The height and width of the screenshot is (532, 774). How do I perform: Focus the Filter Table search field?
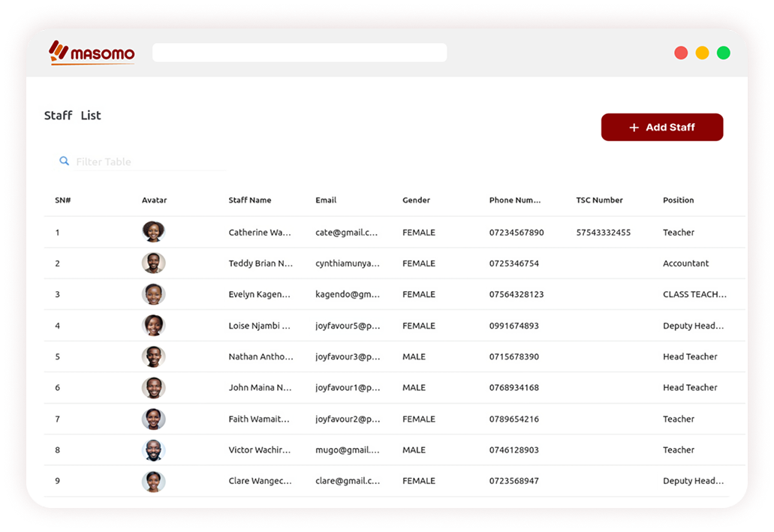(x=150, y=162)
